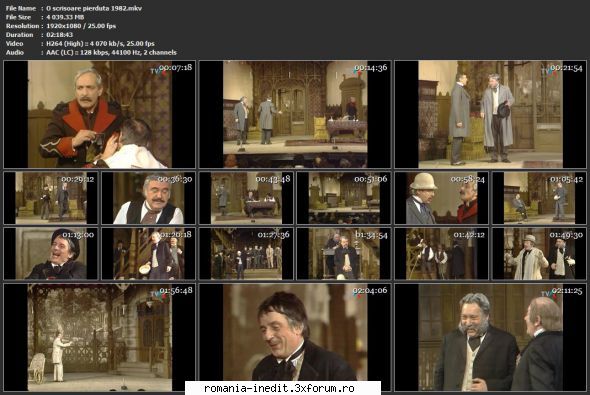Click the 'File Size' label
The image size is (590, 395).
pyautogui.click(x=18, y=17)
